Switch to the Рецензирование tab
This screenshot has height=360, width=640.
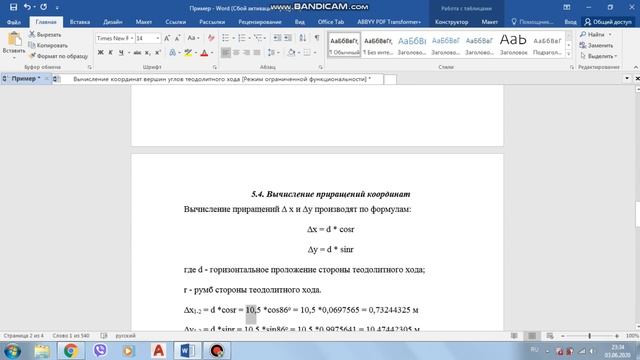[x=260, y=22]
